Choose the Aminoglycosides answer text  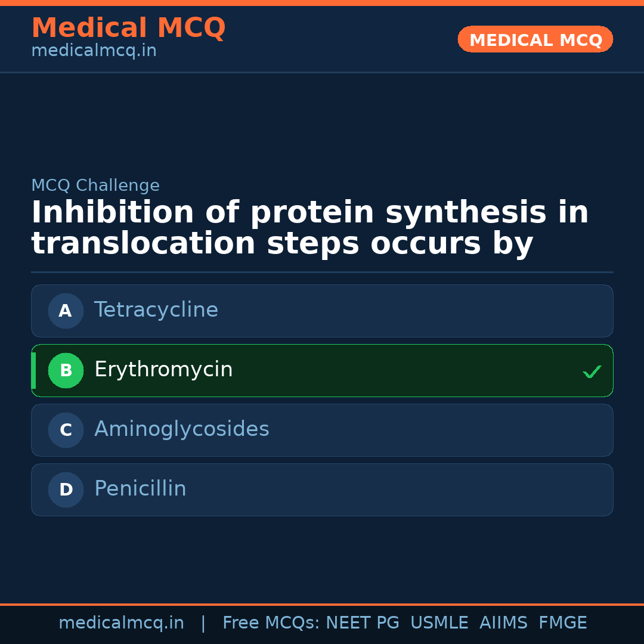182,429
